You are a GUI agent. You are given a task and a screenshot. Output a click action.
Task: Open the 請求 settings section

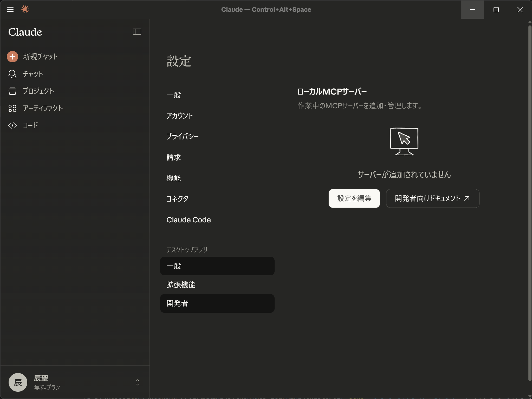point(174,157)
